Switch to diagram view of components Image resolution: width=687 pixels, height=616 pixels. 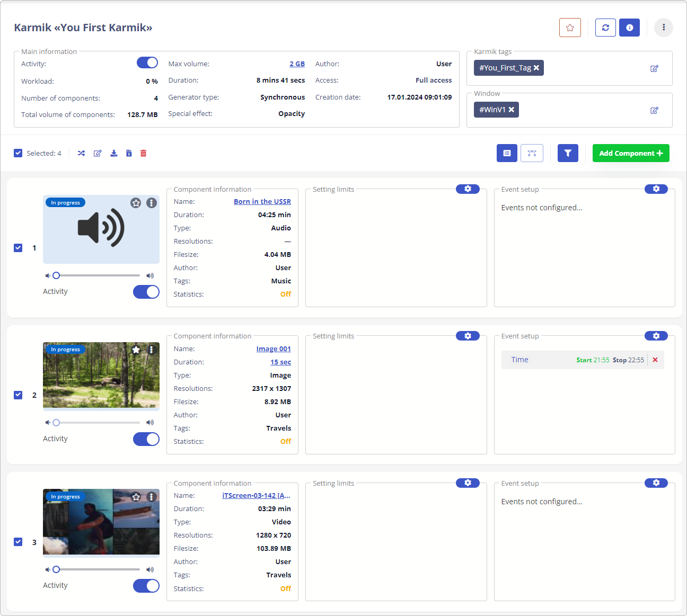tap(532, 153)
